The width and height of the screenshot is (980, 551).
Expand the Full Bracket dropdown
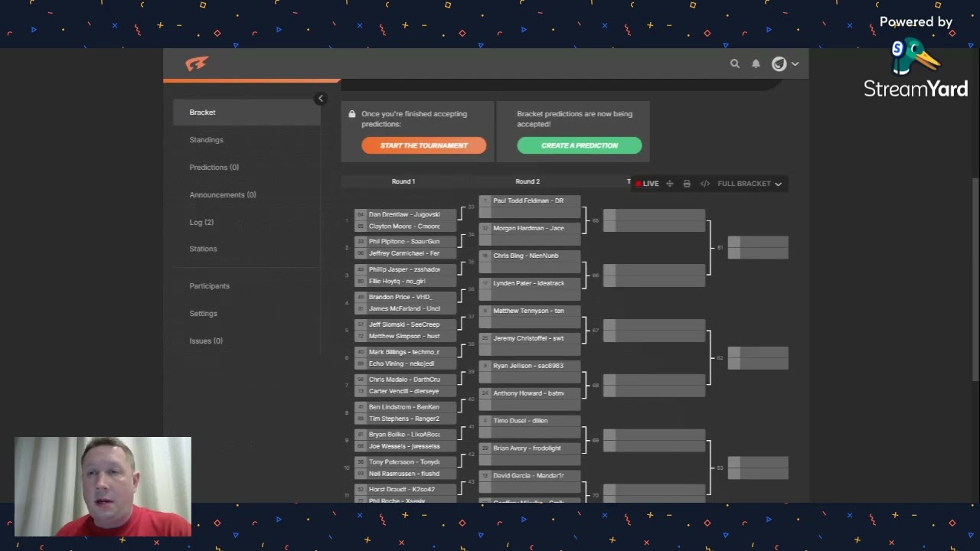(x=750, y=184)
